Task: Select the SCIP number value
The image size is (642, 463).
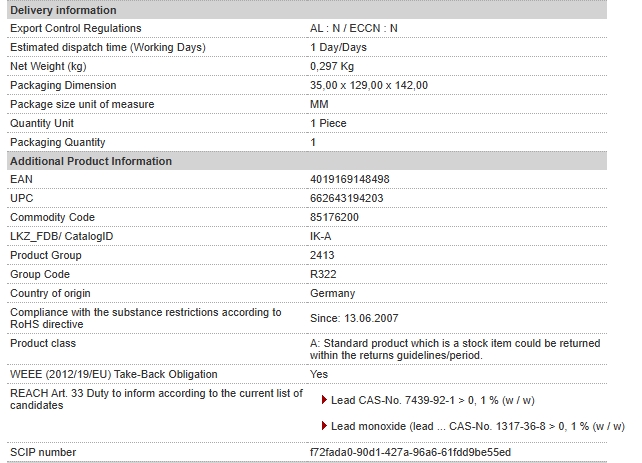Action: click(x=410, y=452)
